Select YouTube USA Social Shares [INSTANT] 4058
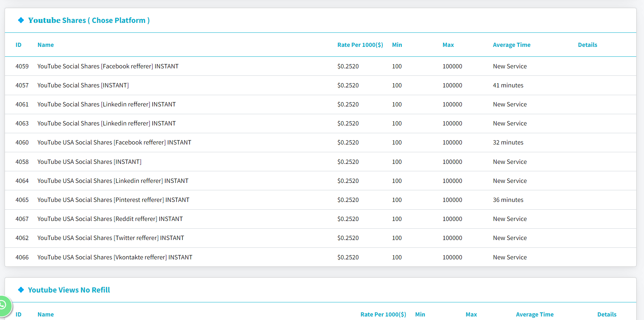 point(89,162)
